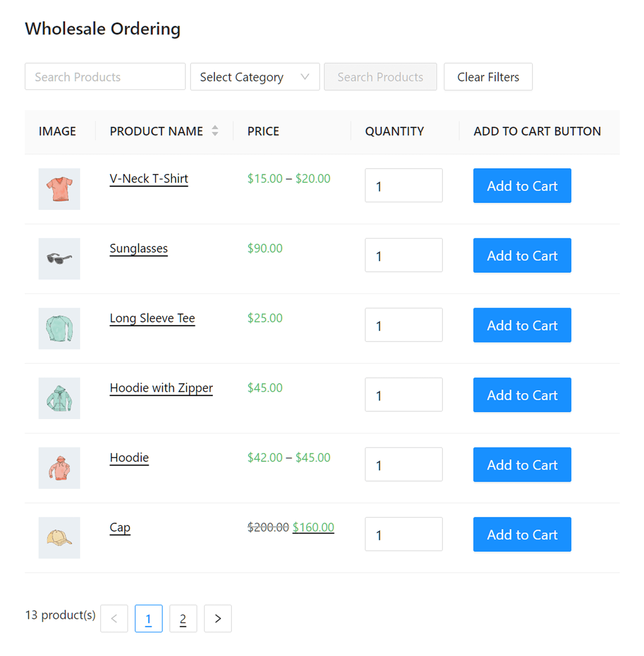Open the Hoodie with Zipper product
This screenshot has width=644, height=656.
pos(161,388)
